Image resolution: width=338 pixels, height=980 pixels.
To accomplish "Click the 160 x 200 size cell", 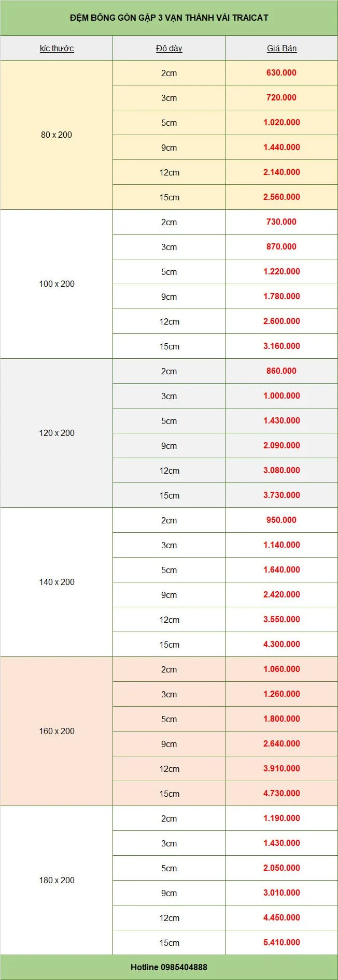I will click(57, 731).
